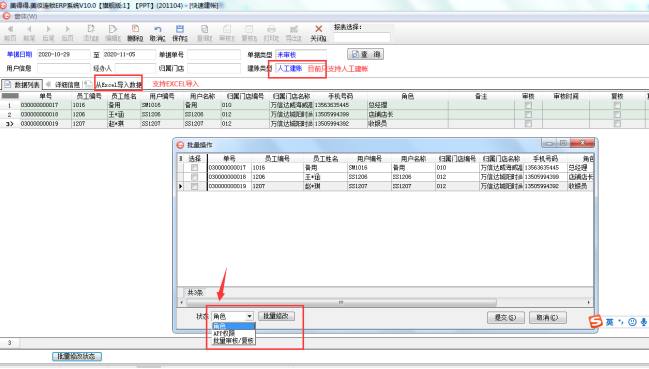Select APP权限 in the dropdown list

click(x=233, y=333)
